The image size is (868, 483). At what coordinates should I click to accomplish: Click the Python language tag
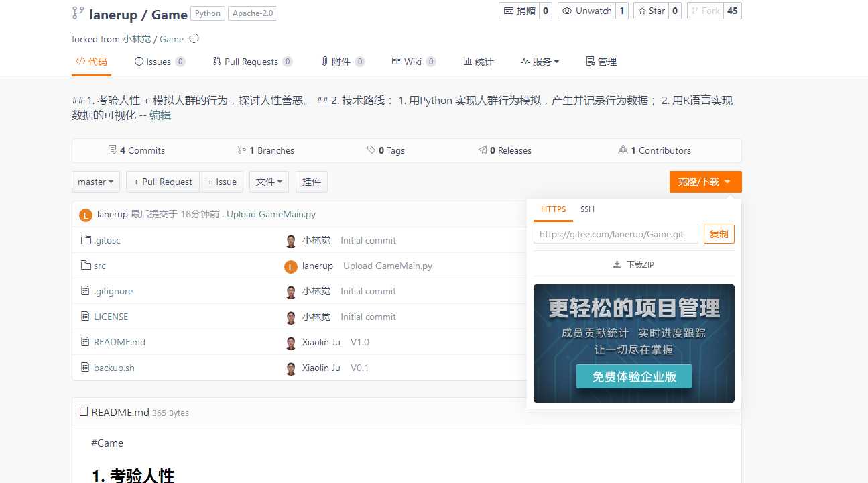(x=208, y=13)
